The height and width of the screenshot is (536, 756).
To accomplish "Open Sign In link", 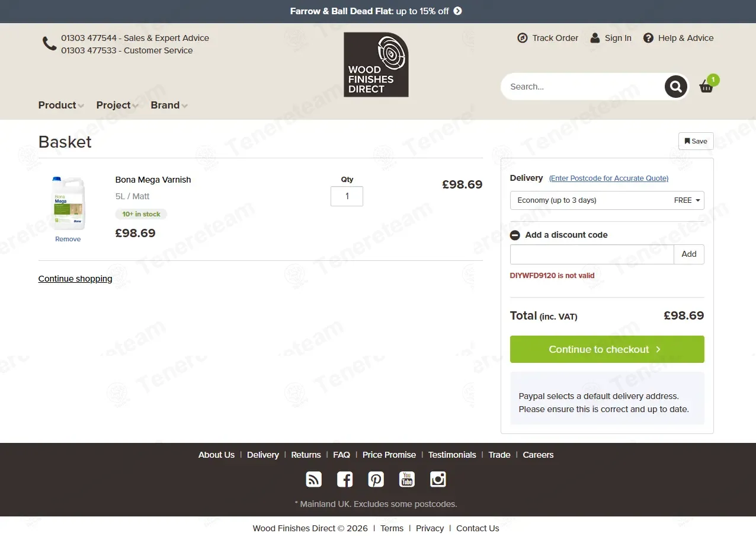I will pos(618,38).
